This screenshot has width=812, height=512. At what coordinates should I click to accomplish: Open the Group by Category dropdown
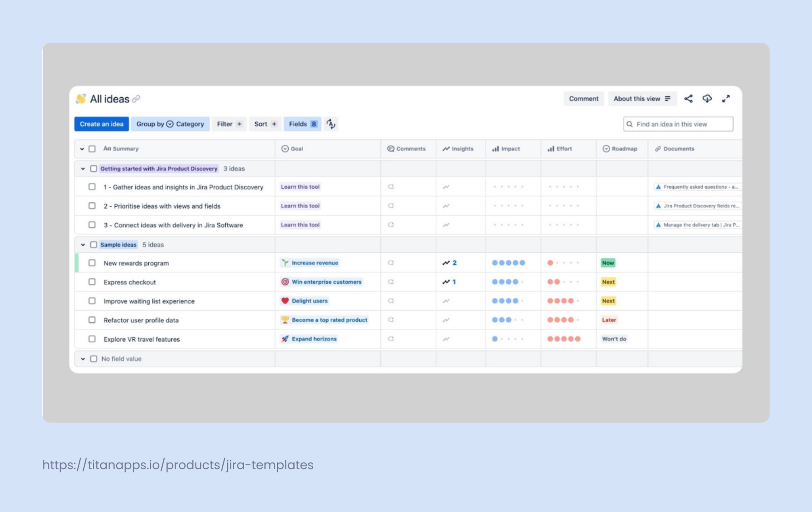pos(170,124)
